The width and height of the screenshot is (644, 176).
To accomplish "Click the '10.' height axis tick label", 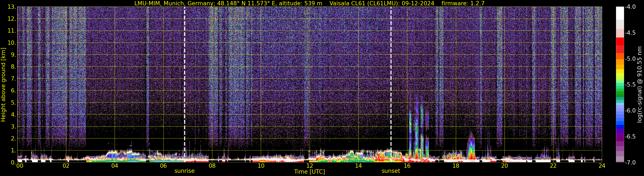I will (x=12, y=43).
